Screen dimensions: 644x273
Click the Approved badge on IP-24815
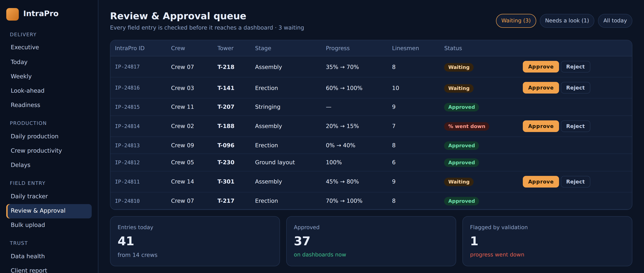(461, 107)
